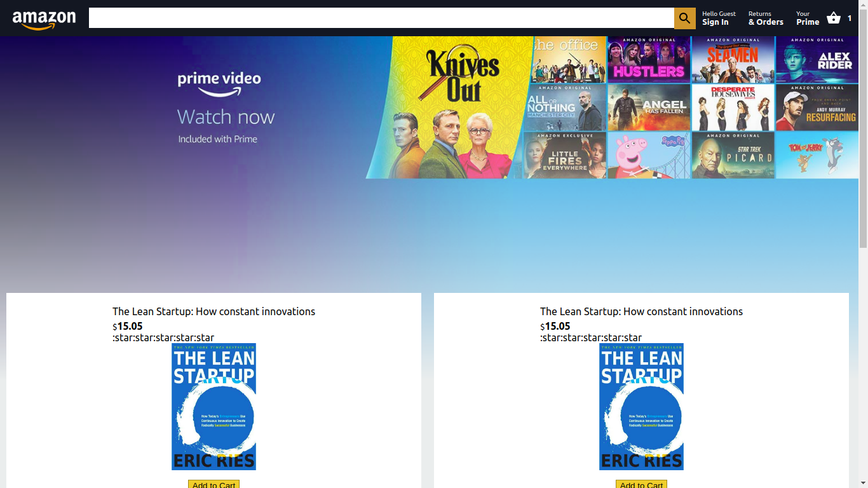Choose the Star Trek Picard tile
This screenshot has height=488, width=868.
(733, 155)
